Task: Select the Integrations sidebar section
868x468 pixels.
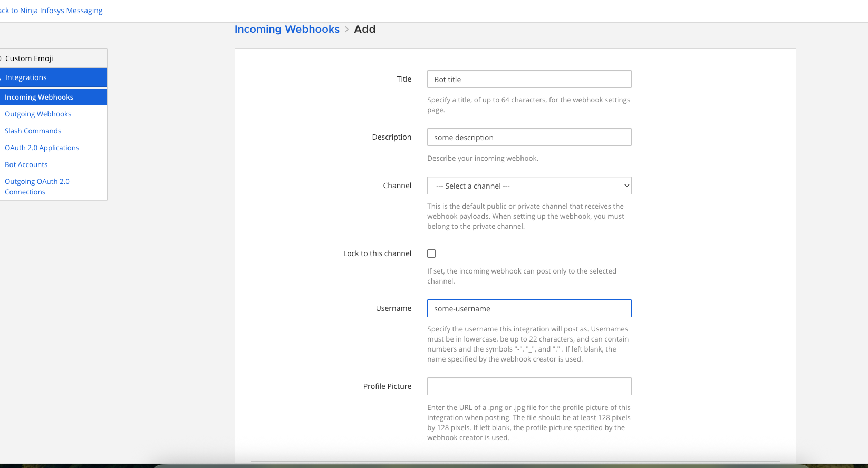Action: pyautogui.click(x=26, y=77)
